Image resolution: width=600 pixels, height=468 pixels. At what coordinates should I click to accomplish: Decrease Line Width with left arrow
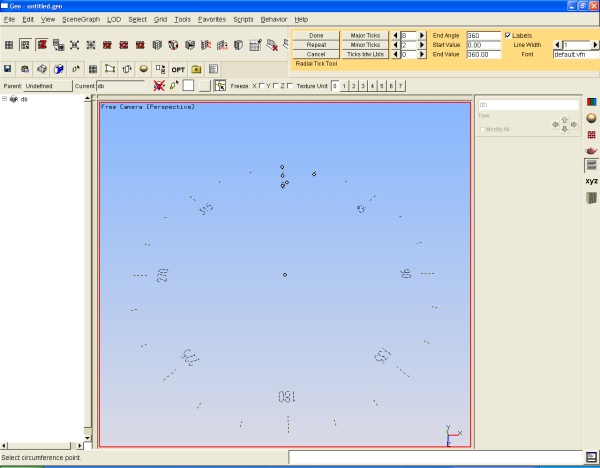coord(556,45)
